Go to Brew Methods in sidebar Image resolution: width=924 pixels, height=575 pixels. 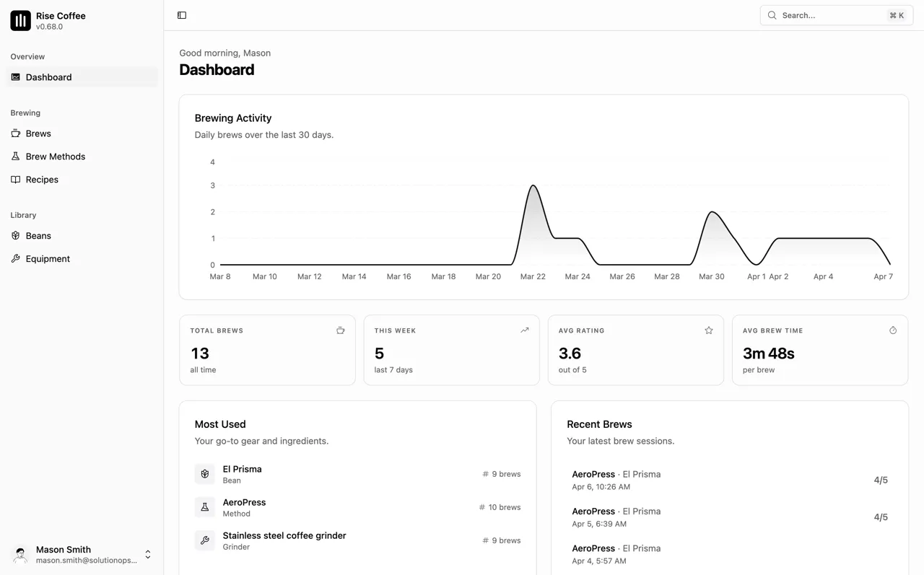[x=55, y=157]
